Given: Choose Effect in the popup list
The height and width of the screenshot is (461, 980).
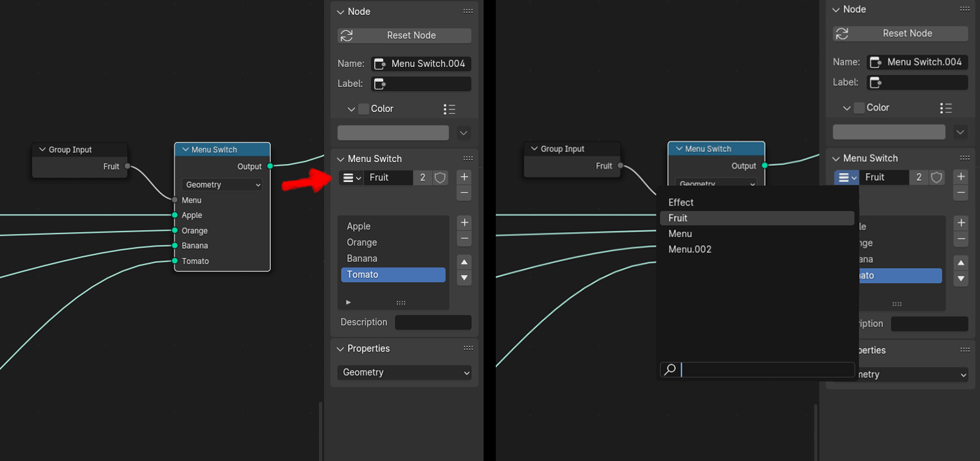Looking at the screenshot, I should pos(757,203).
